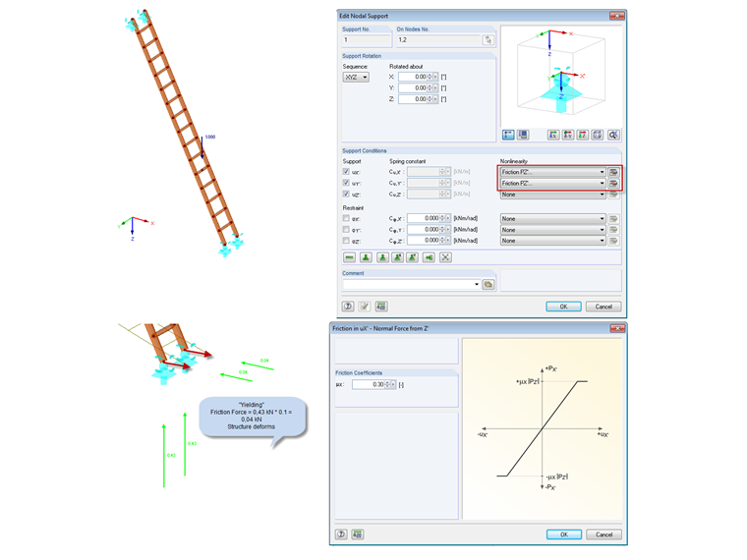Click the second preview rendering icon
The image size is (747, 560).
[x=523, y=135]
